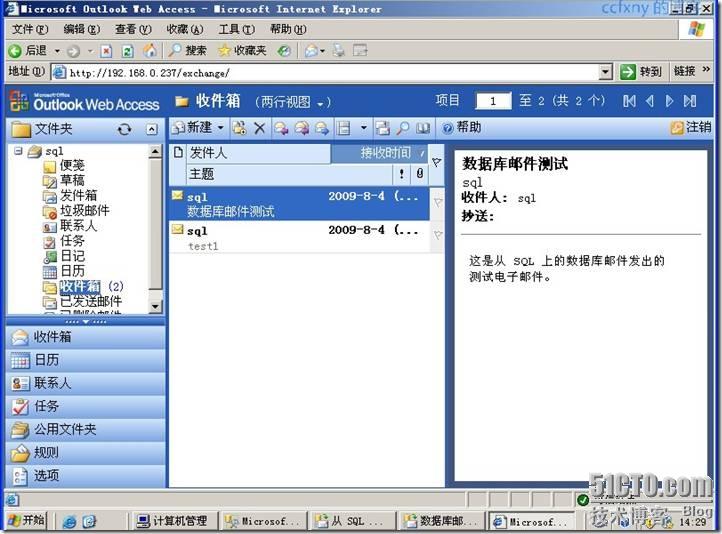
Task: Click the IE Forward arrow icon
Action: pos(73,51)
